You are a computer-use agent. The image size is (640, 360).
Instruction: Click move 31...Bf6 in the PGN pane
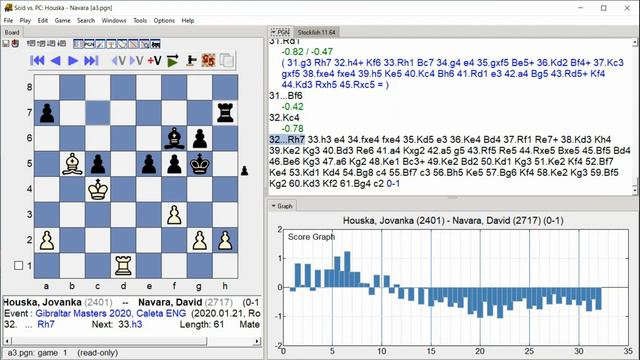[286, 96]
